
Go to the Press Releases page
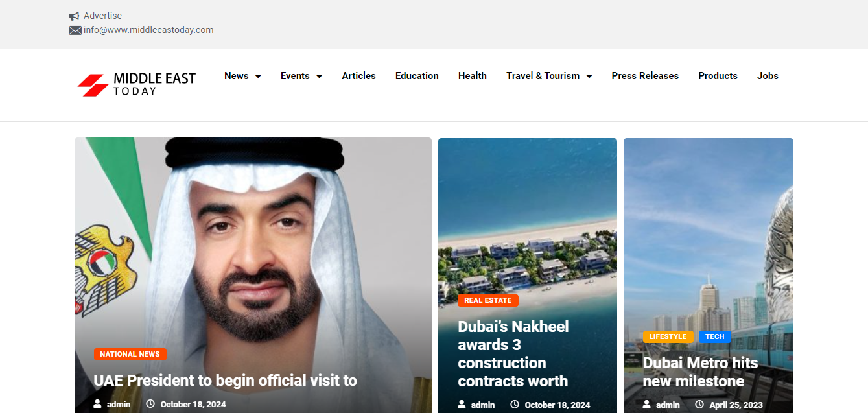coord(645,76)
